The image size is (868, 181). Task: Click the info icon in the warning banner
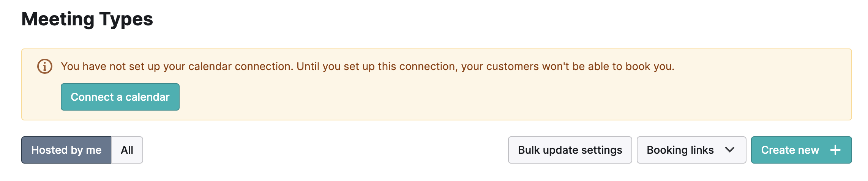pos(45,67)
